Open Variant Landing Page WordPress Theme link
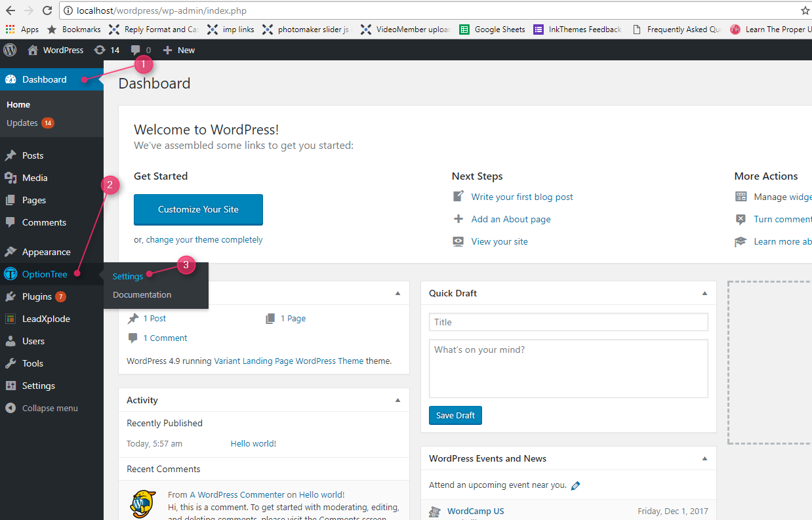This screenshot has height=520, width=812. 289,361
